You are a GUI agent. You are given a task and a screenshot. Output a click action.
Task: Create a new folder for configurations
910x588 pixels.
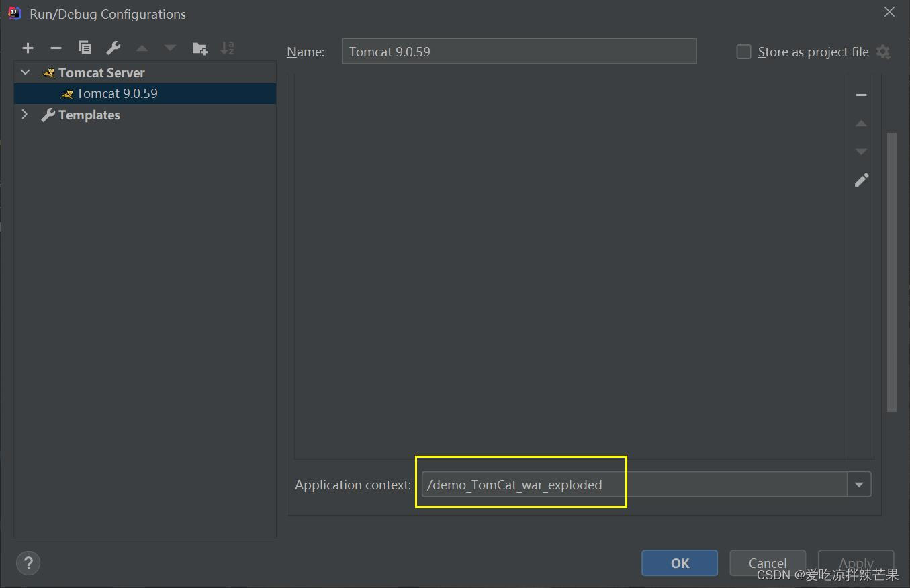point(199,48)
